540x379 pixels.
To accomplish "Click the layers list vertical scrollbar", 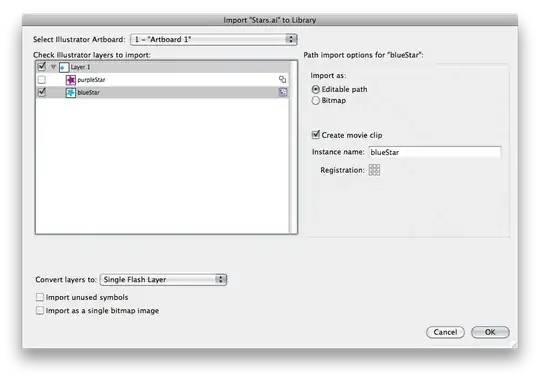I will [x=293, y=147].
